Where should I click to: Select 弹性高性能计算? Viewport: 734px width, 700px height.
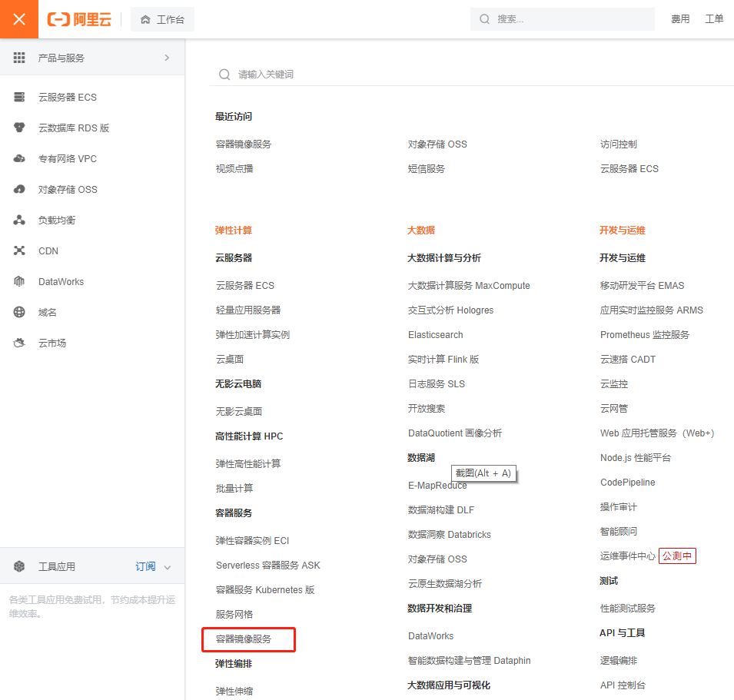tap(248, 463)
